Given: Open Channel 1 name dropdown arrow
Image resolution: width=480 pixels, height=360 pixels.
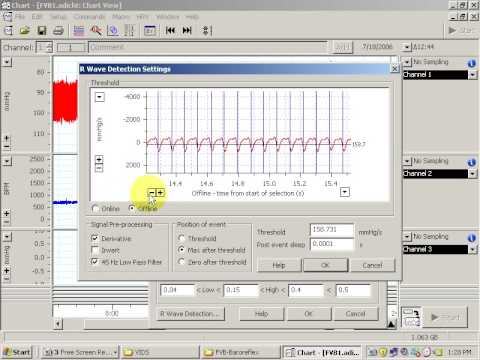Looking at the screenshot, I should 472,74.
